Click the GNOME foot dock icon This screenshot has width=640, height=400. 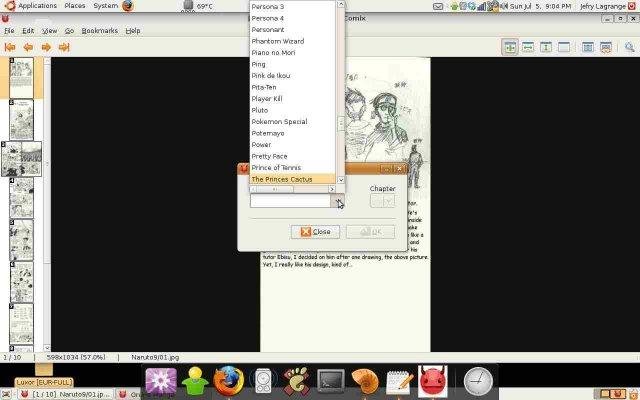point(297,381)
